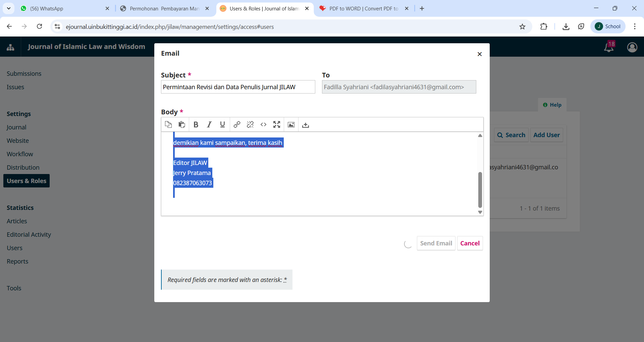Open the tab search dropdown arrow
This screenshot has width=644, height=342.
coord(9,8)
